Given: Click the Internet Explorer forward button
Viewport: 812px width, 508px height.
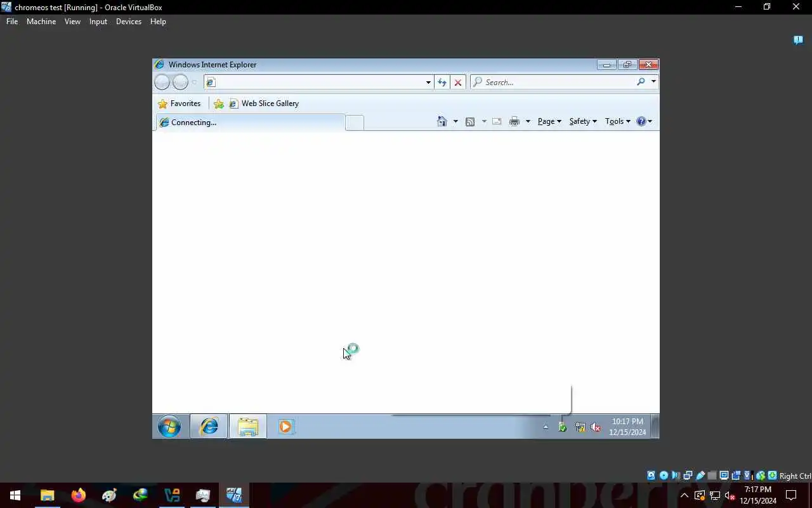Looking at the screenshot, I should click(x=180, y=82).
